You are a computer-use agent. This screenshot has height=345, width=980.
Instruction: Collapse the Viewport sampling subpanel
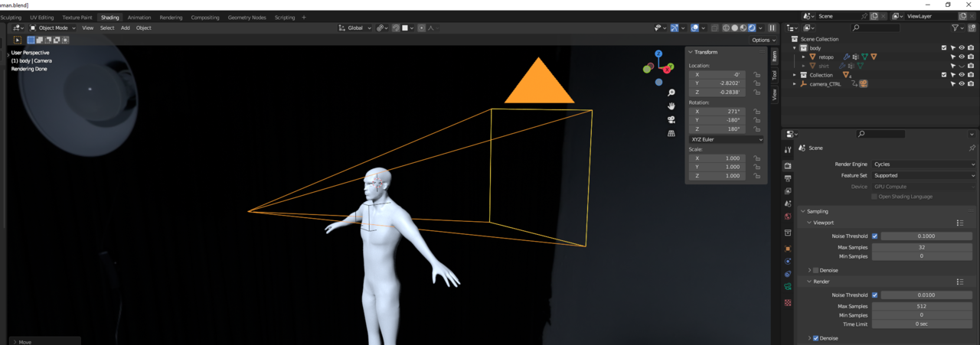point(810,223)
